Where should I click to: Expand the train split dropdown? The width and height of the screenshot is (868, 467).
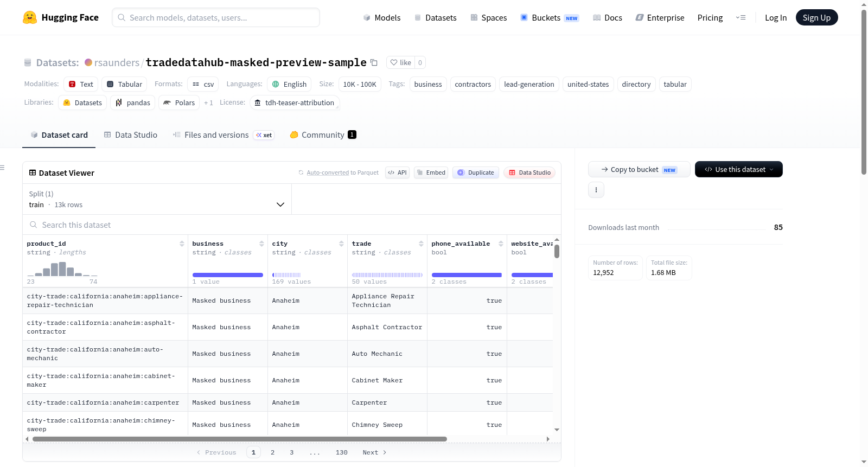point(157,199)
